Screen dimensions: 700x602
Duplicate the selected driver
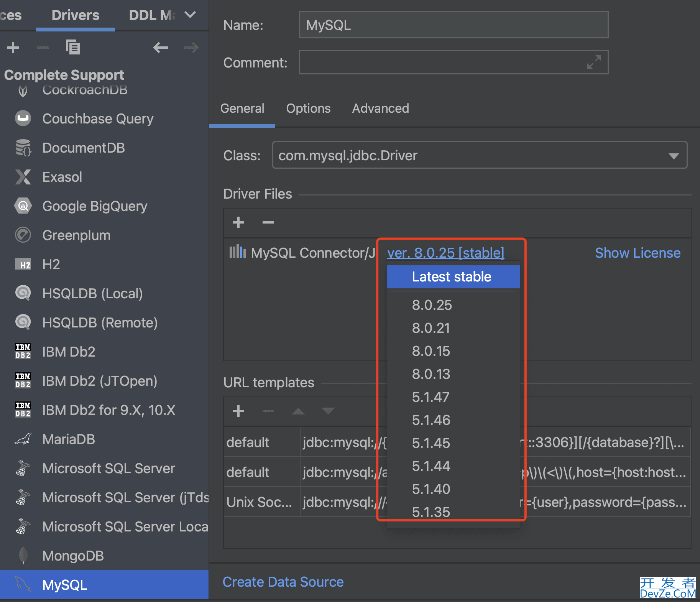(72, 47)
